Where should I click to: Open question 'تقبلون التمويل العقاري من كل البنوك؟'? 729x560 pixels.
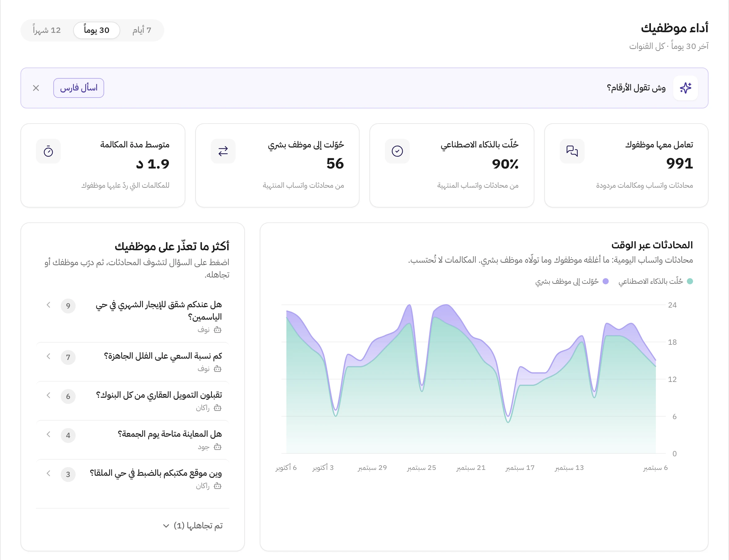(133, 401)
